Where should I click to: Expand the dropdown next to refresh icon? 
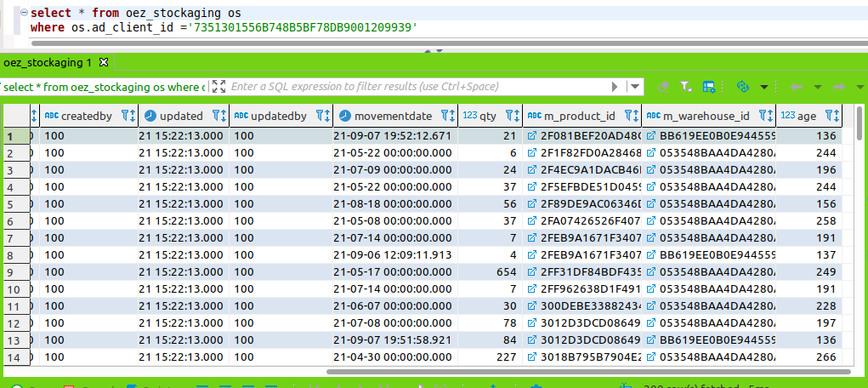pos(763,87)
